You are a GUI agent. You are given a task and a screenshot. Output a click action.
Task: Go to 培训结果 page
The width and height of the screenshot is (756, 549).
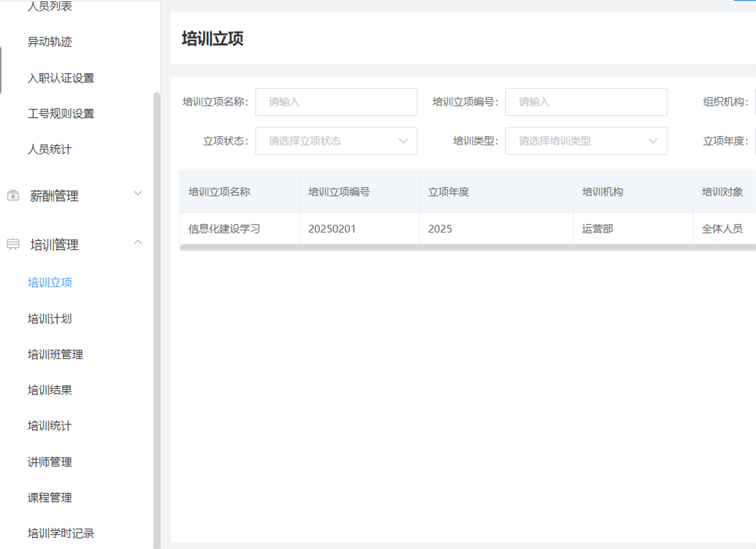[50, 390]
